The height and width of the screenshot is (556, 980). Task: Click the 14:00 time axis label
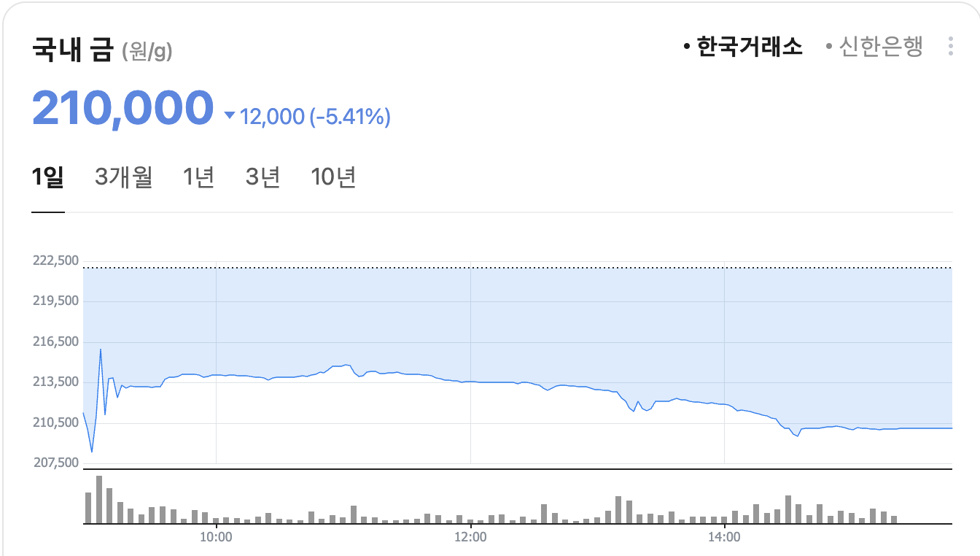click(724, 538)
